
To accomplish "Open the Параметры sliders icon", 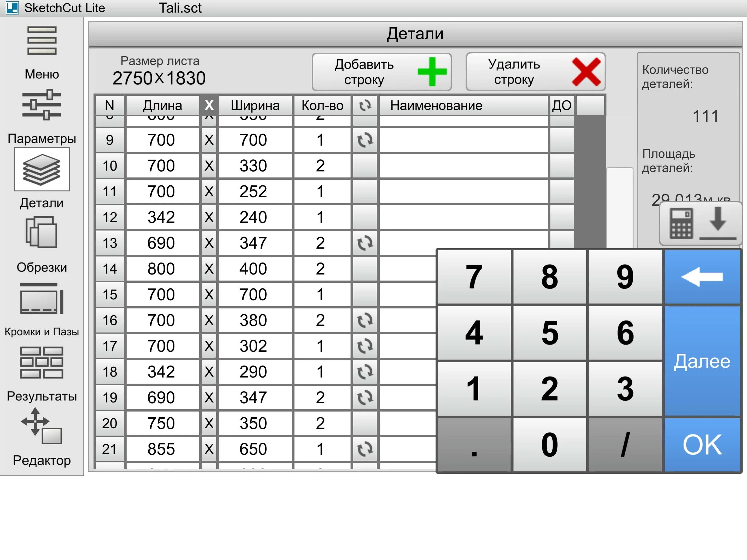I will pos(42,105).
